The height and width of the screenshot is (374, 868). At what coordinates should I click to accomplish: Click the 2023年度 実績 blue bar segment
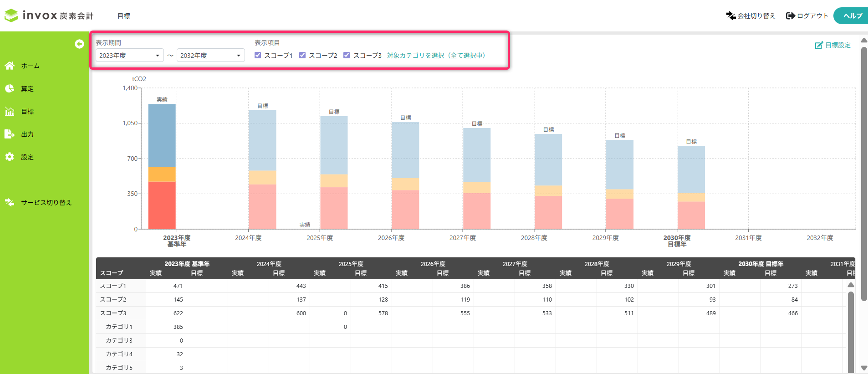(x=162, y=135)
